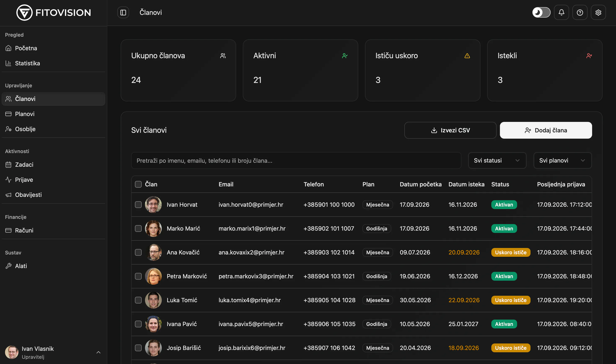
Task: Check the Marko Marić row checkbox
Action: pyautogui.click(x=138, y=228)
